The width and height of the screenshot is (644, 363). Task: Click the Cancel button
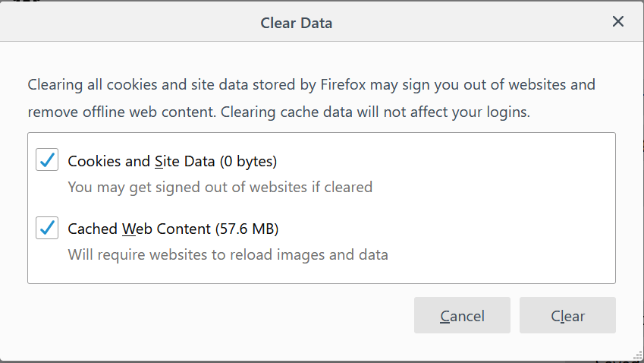tap(462, 315)
